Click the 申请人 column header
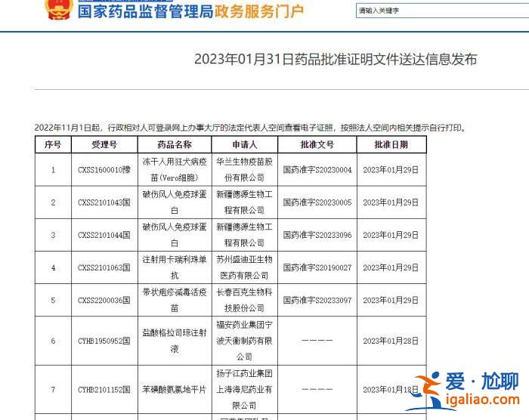Screen dimensions: 529x420 click(244, 144)
